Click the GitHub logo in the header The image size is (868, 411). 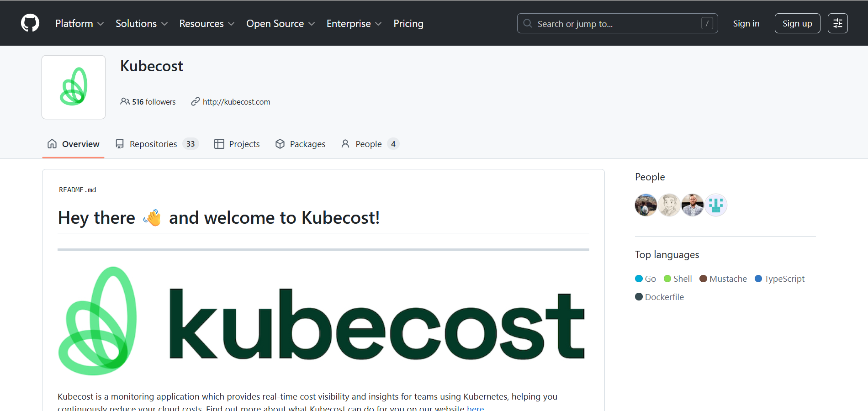tap(30, 23)
